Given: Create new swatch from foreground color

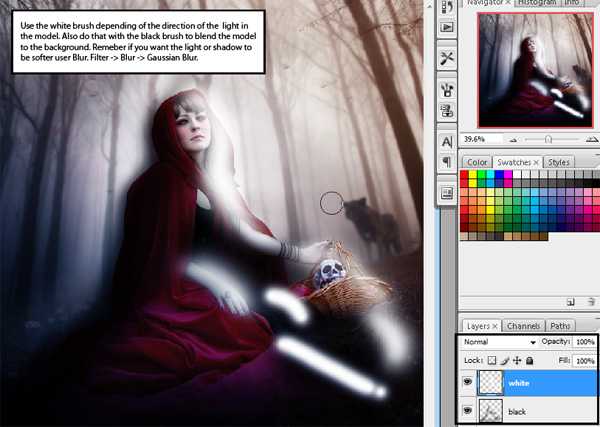Looking at the screenshot, I should pyautogui.click(x=570, y=300).
